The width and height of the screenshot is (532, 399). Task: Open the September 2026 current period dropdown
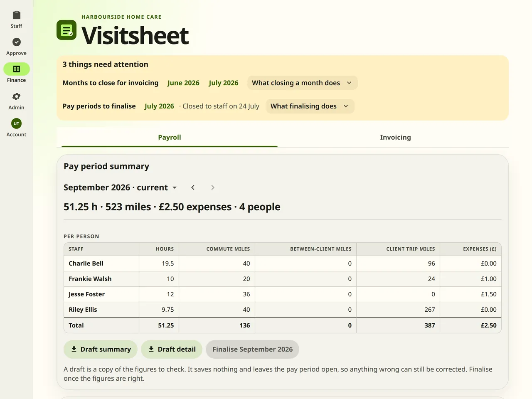[x=121, y=187]
